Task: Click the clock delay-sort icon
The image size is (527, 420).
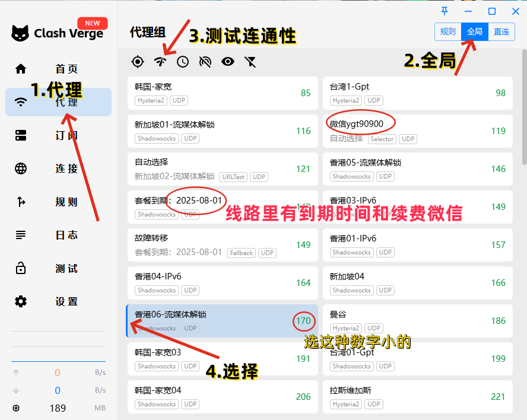Action: [x=183, y=61]
